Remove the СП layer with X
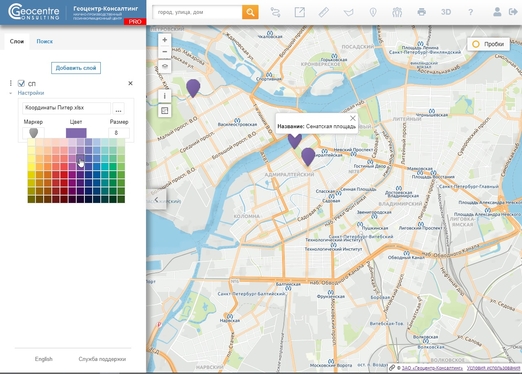The image size is (522, 374). click(x=130, y=83)
